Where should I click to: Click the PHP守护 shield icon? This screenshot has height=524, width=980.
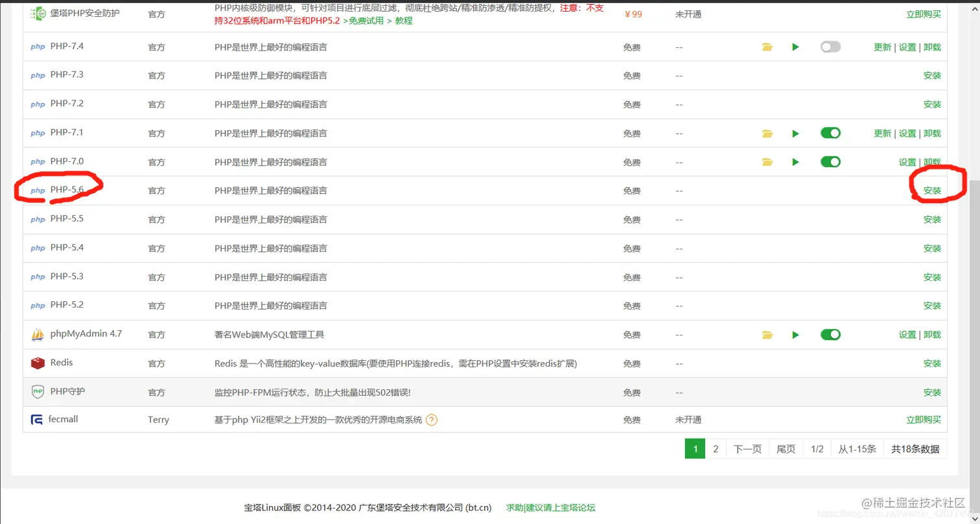pyautogui.click(x=38, y=392)
